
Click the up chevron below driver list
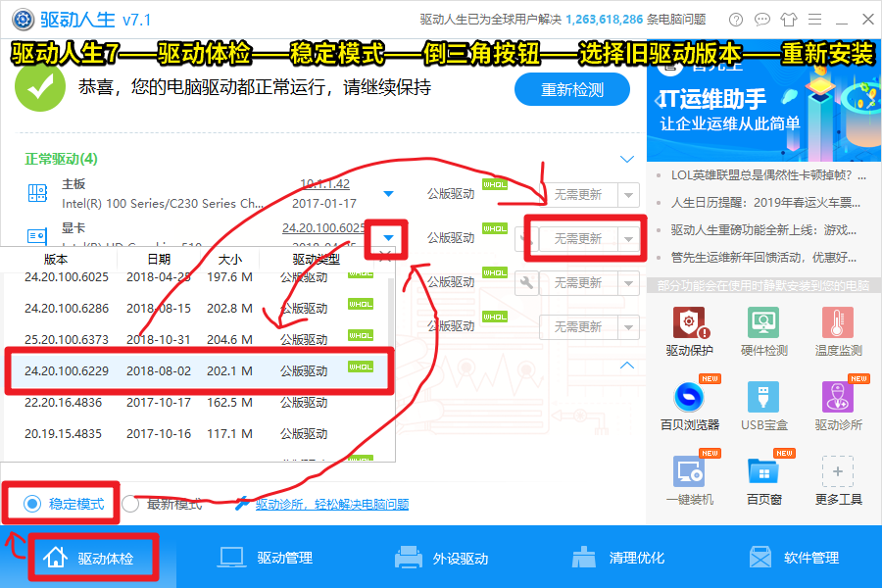coord(627,366)
